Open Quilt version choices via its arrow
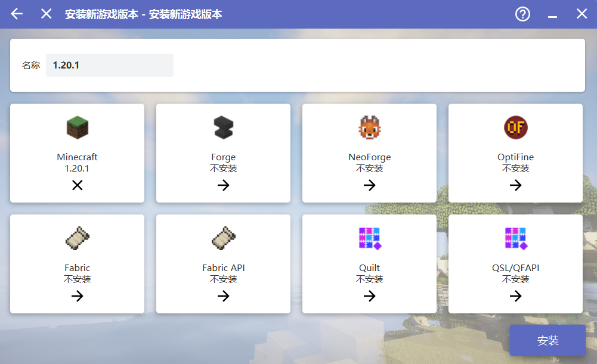This screenshot has height=364, width=597. [369, 296]
